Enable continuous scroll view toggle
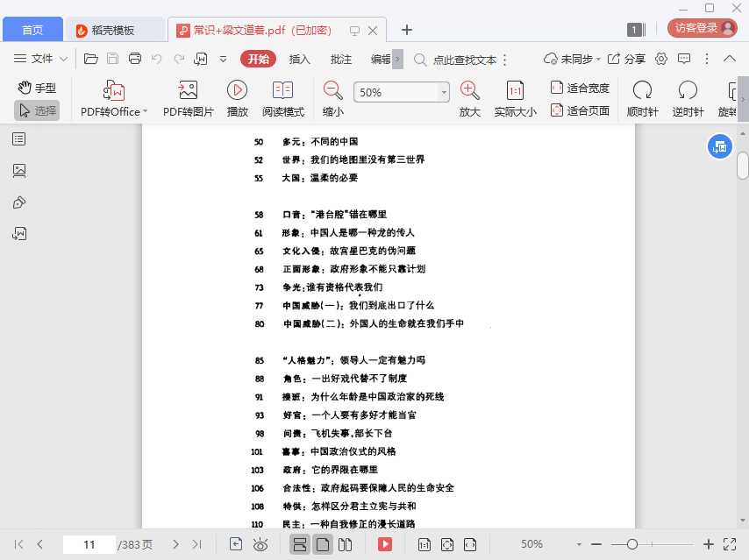The image size is (749, 560). (x=300, y=544)
